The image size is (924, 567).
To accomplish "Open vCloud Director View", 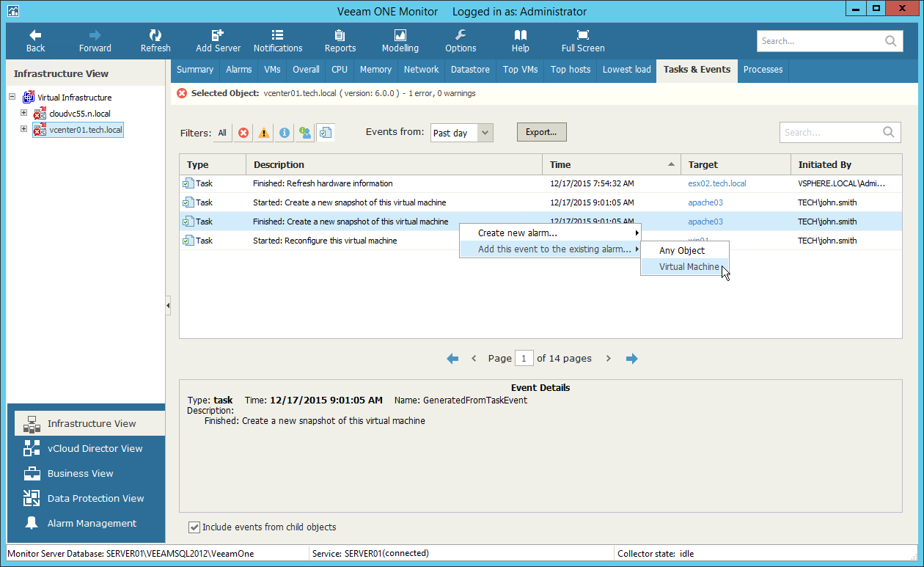I will (x=89, y=448).
